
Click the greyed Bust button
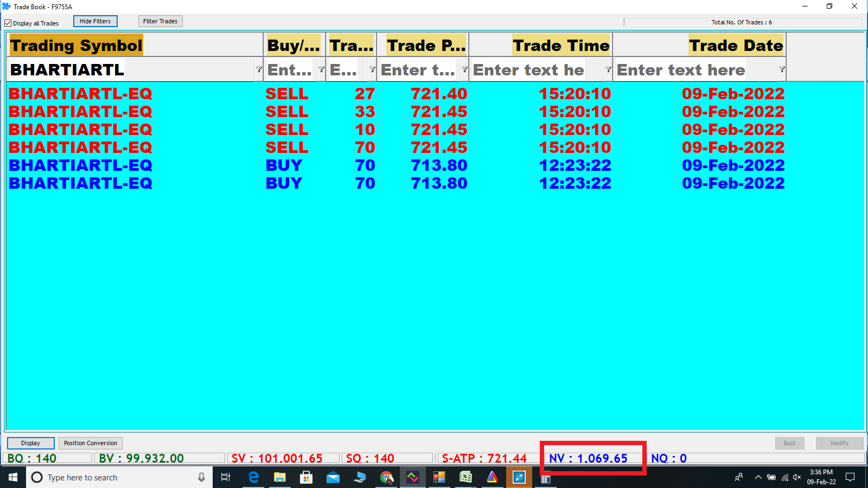[x=789, y=443]
